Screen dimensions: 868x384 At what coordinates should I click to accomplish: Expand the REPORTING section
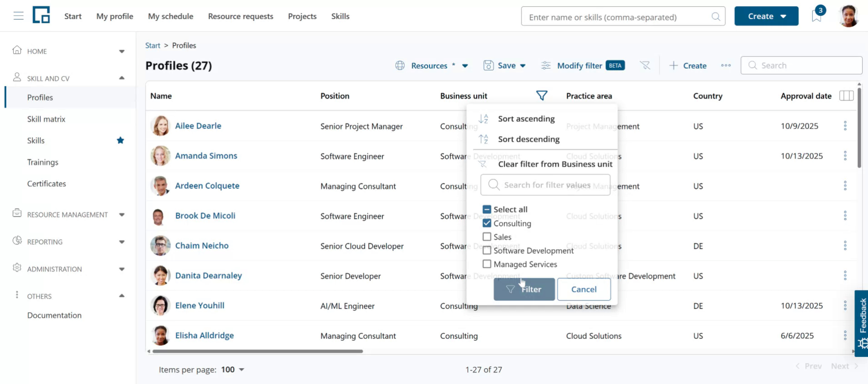point(122,242)
